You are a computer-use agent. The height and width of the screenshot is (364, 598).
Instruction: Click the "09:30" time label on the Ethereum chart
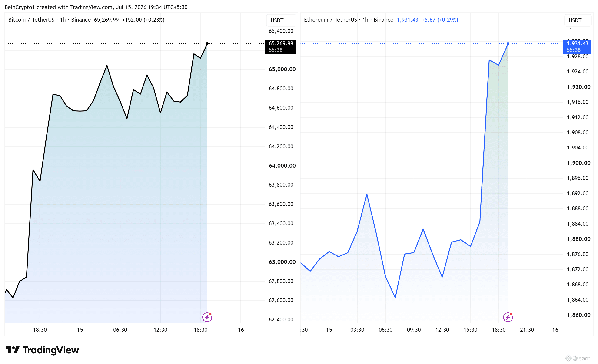coord(414,330)
